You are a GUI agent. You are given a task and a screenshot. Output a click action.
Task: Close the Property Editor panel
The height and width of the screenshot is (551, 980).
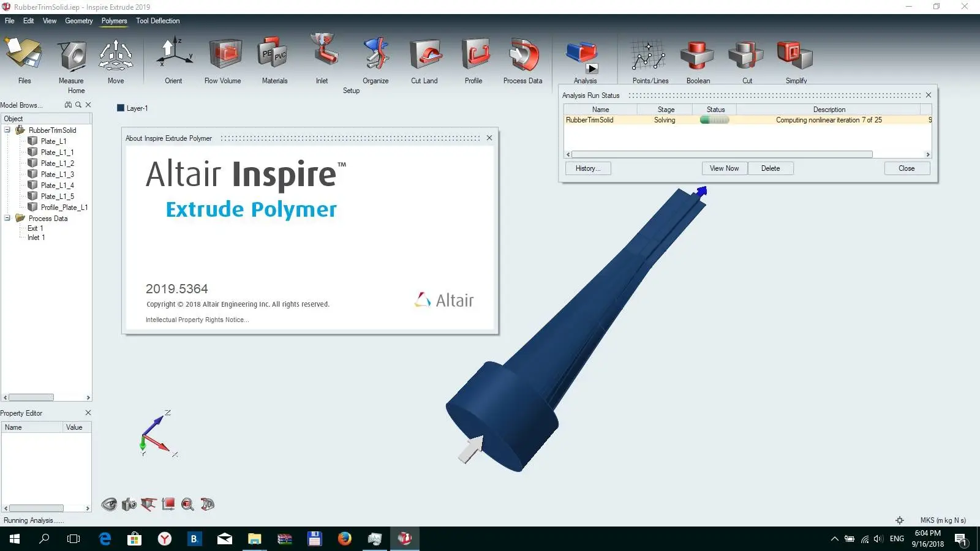tap(88, 413)
